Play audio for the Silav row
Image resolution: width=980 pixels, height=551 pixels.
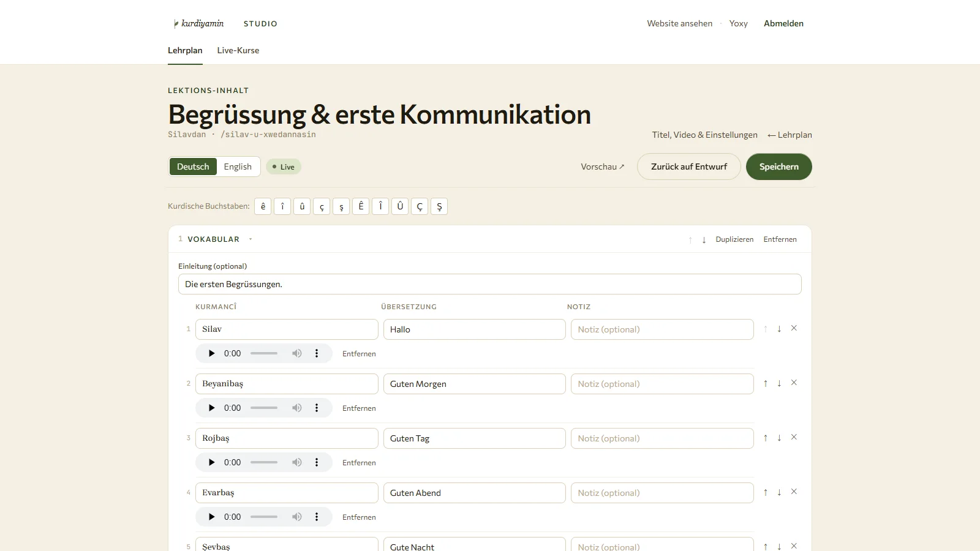coord(211,353)
